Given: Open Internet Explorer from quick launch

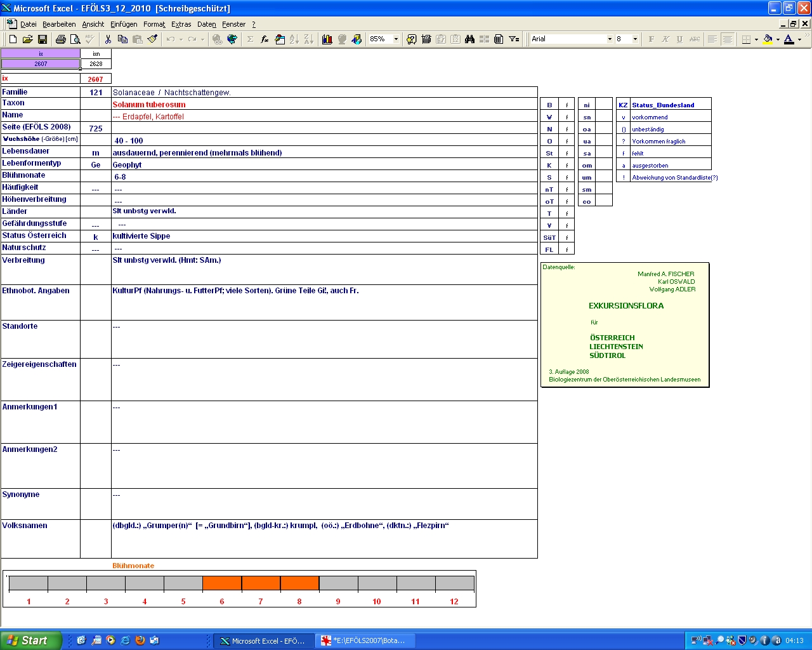Looking at the screenshot, I should [125, 640].
